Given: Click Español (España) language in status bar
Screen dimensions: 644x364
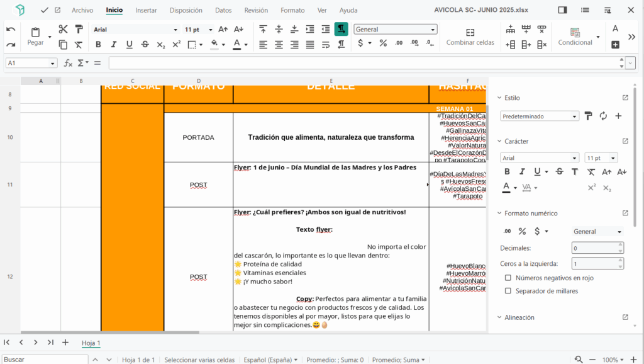Looking at the screenshot, I should pyautogui.click(x=270, y=360).
